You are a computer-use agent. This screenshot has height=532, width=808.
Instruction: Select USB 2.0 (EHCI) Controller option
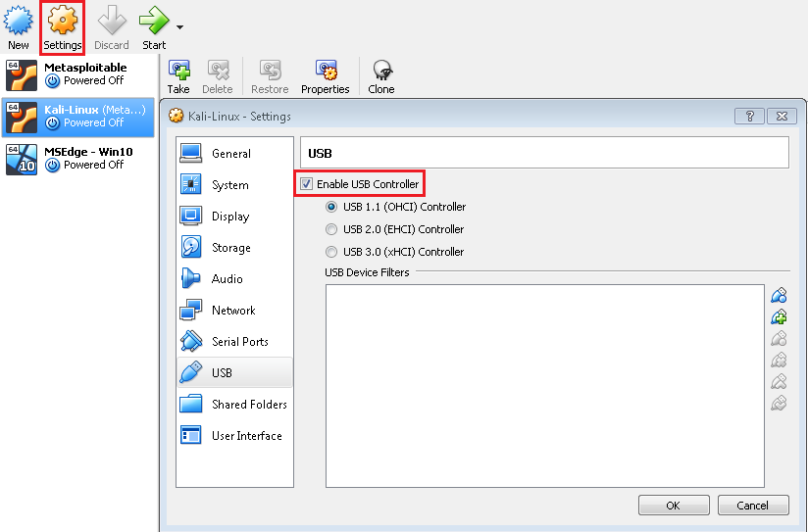coord(331,229)
